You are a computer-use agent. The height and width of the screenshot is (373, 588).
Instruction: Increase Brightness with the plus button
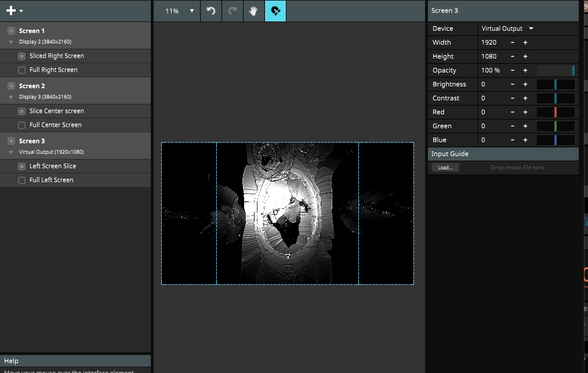[x=525, y=84]
